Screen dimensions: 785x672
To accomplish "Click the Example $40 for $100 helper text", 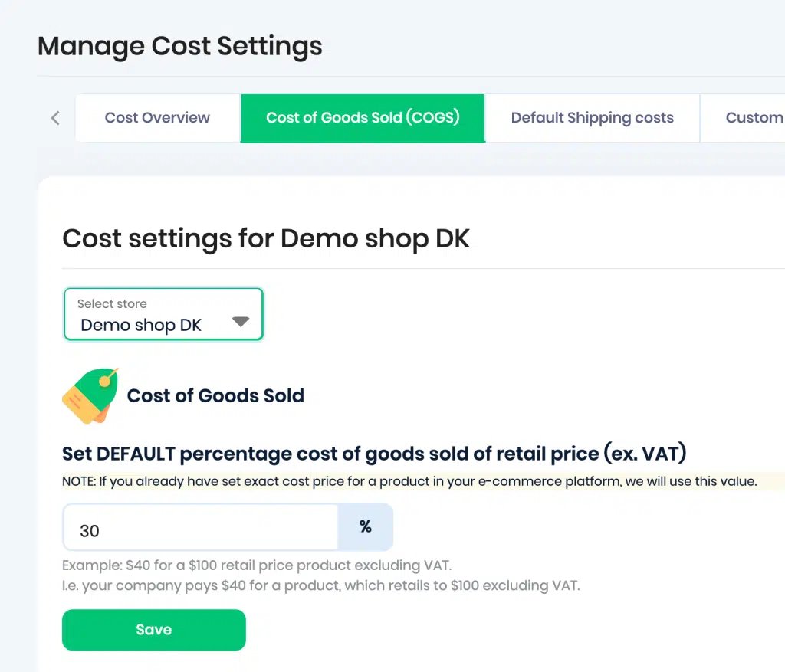I will (x=257, y=565).
